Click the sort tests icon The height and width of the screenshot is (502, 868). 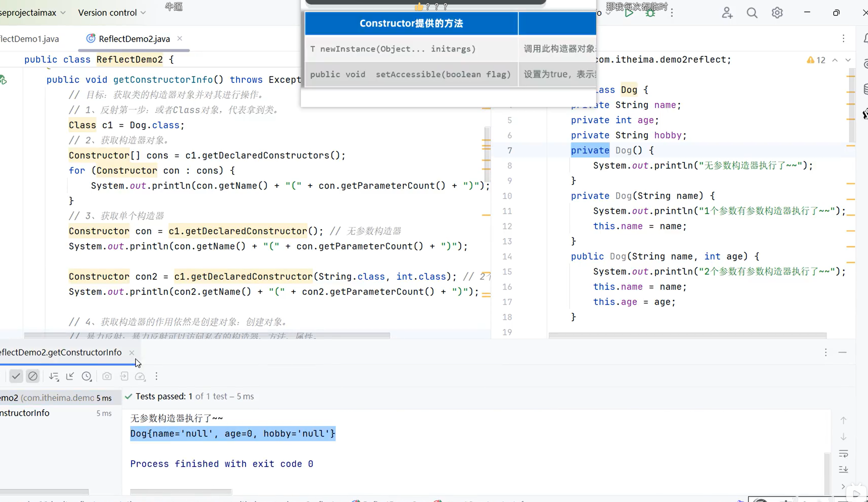pos(54,376)
